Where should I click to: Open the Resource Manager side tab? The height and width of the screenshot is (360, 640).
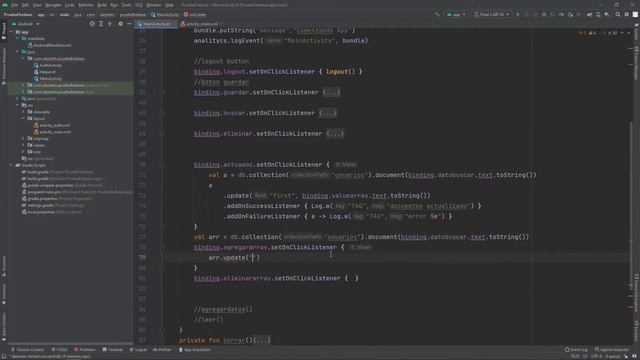[x=4, y=66]
